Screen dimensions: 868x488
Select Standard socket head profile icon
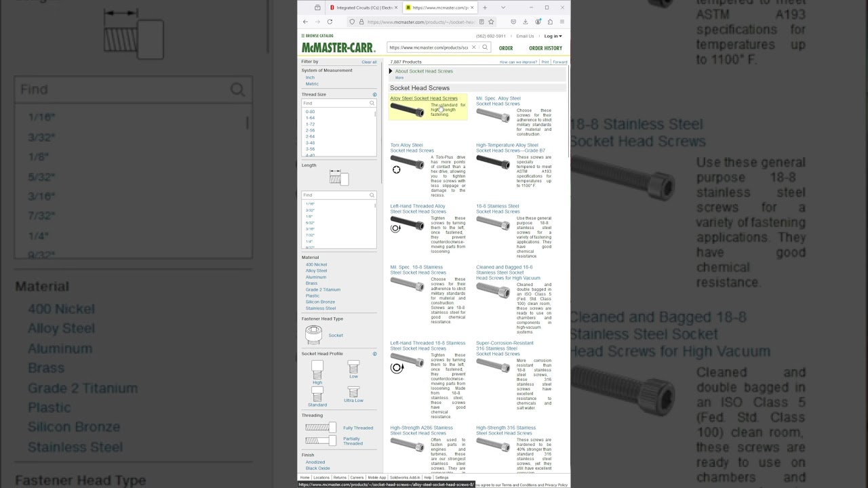pyautogui.click(x=317, y=394)
